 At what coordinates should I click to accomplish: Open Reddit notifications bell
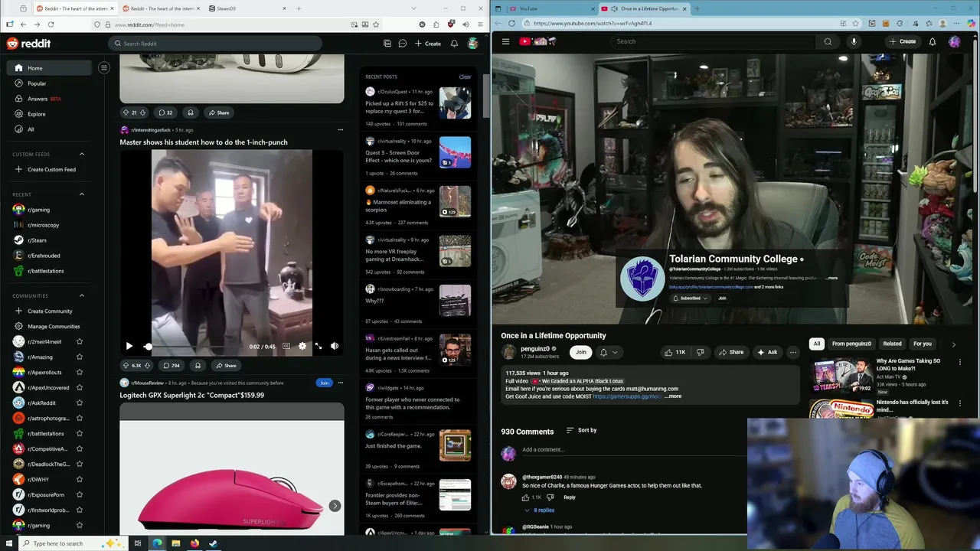(454, 44)
